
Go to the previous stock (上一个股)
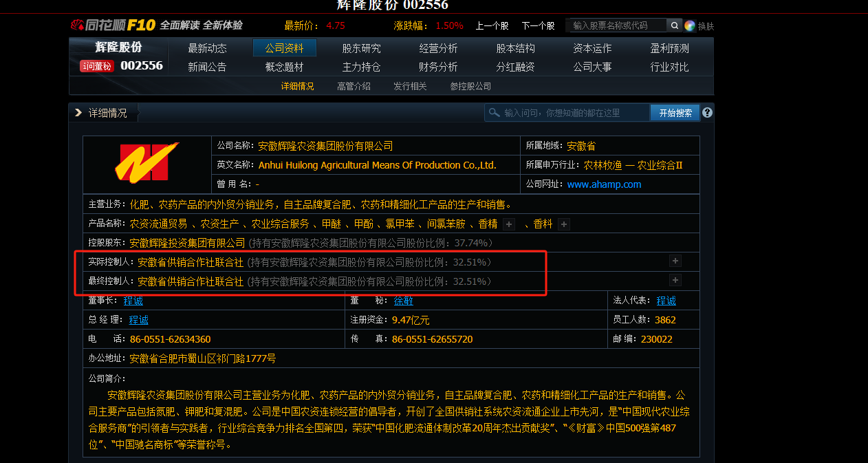point(492,25)
